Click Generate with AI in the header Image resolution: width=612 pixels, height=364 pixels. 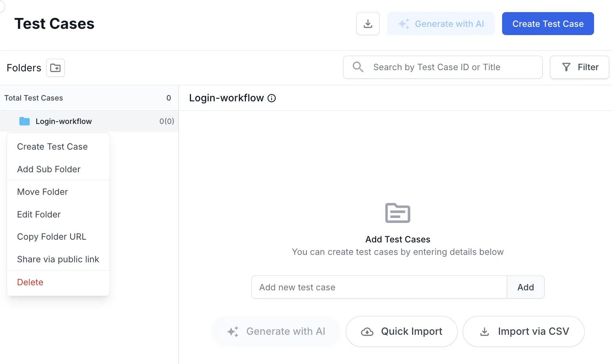coord(441,24)
